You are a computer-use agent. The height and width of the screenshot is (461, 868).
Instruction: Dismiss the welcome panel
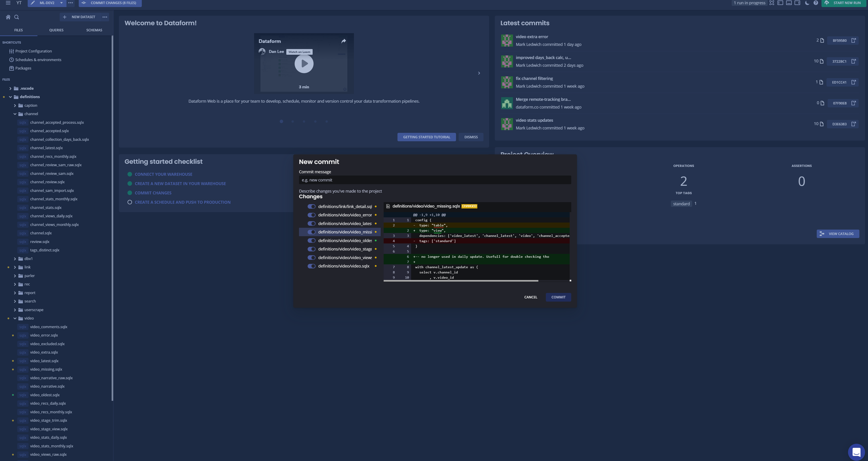(471, 137)
